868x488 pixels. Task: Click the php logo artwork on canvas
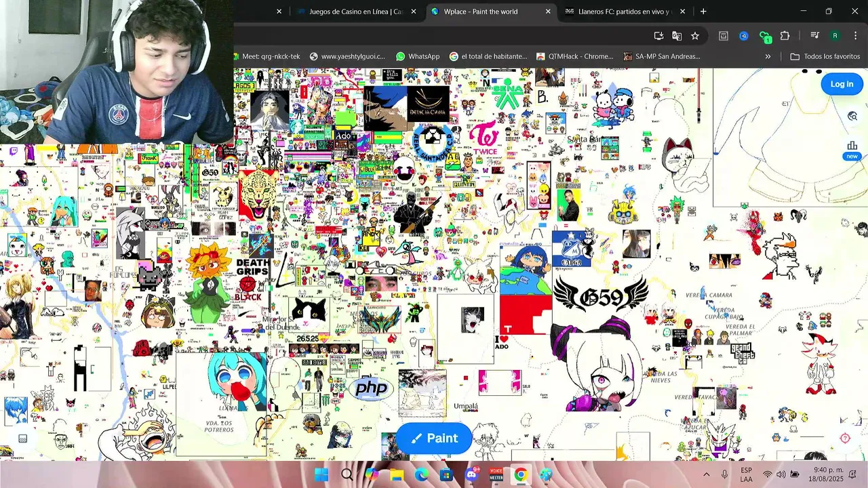pos(372,388)
